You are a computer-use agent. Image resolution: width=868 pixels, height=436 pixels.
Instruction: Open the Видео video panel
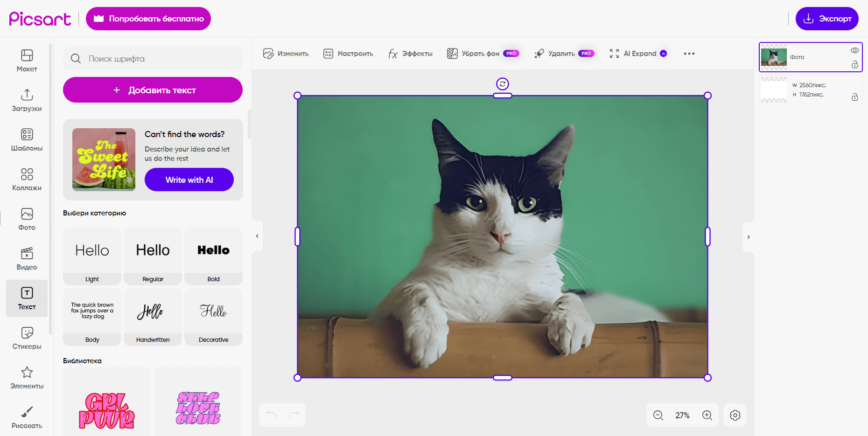tap(27, 259)
